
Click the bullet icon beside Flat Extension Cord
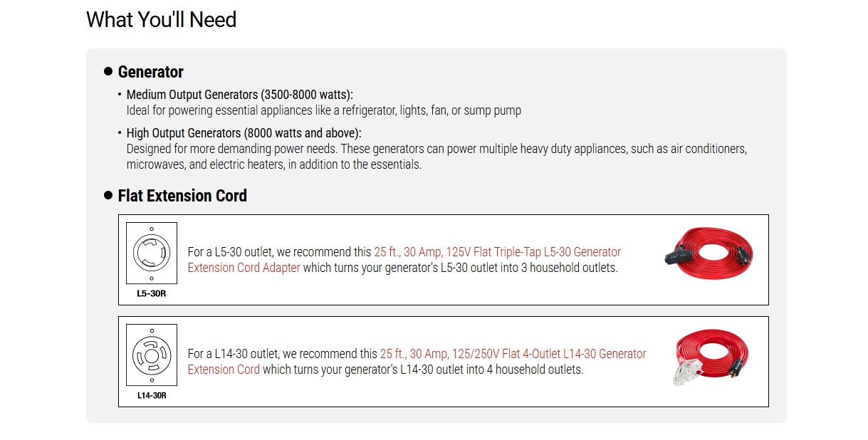coord(108,195)
